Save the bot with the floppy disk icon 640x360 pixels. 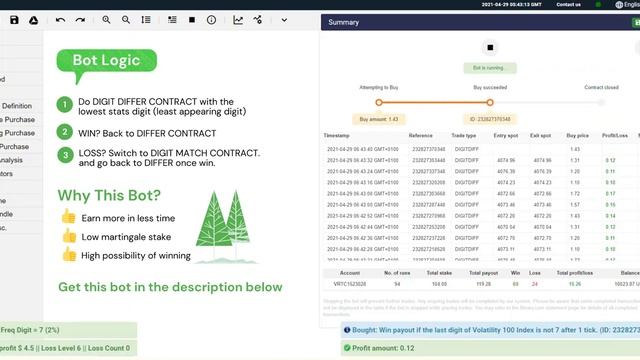14,20
